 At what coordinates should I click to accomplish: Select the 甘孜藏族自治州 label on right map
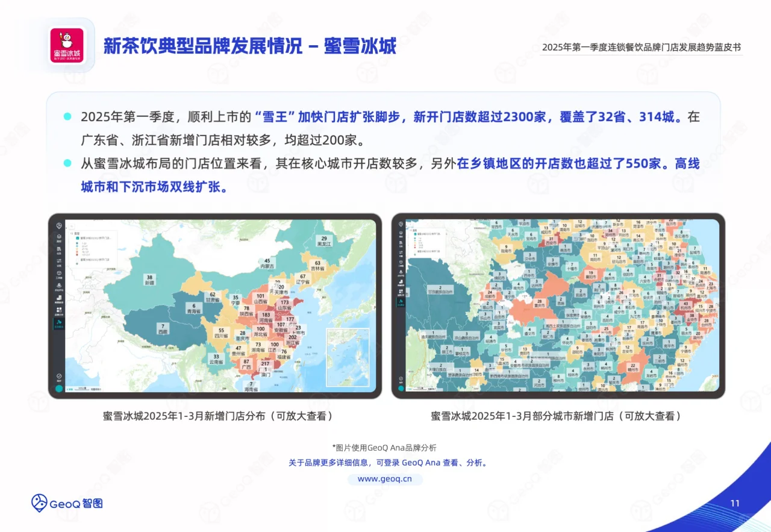pos(442,290)
